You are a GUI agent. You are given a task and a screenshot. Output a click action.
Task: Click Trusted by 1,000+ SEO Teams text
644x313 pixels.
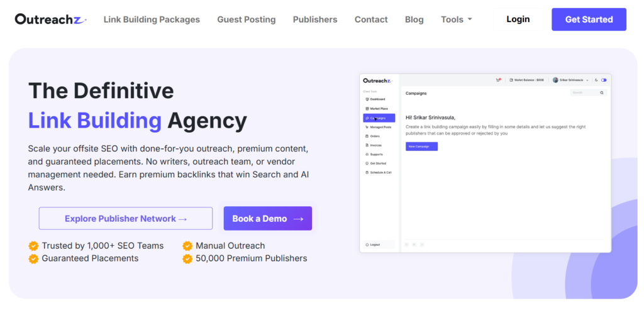[103, 246]
